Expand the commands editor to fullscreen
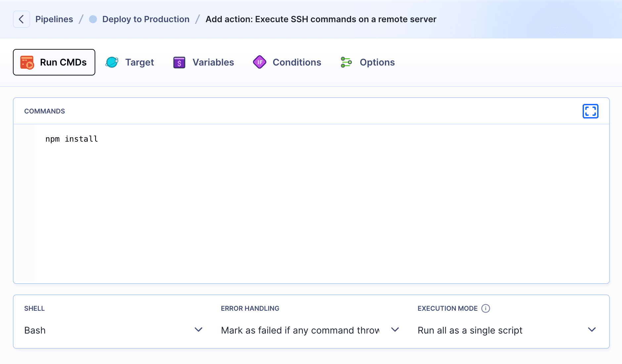The height and width of the screenshot is (364, 622). 590,111
